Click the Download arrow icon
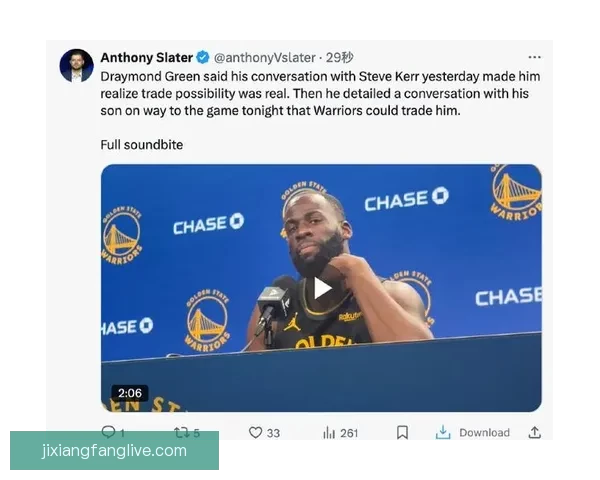Viewport: 600px width, 480px height. (443, 432)
